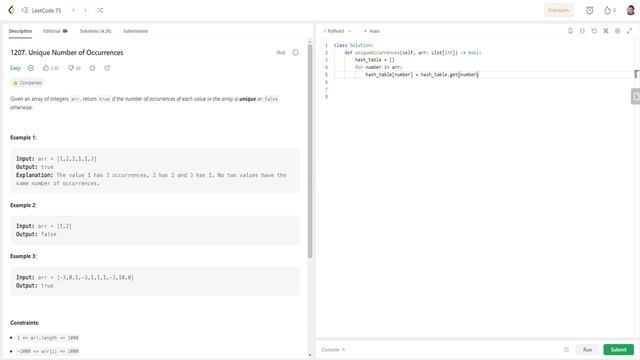This screenshot has height=360, width=640.
Task: Open the Python language dropdown
Action: [x=337, y=31]
